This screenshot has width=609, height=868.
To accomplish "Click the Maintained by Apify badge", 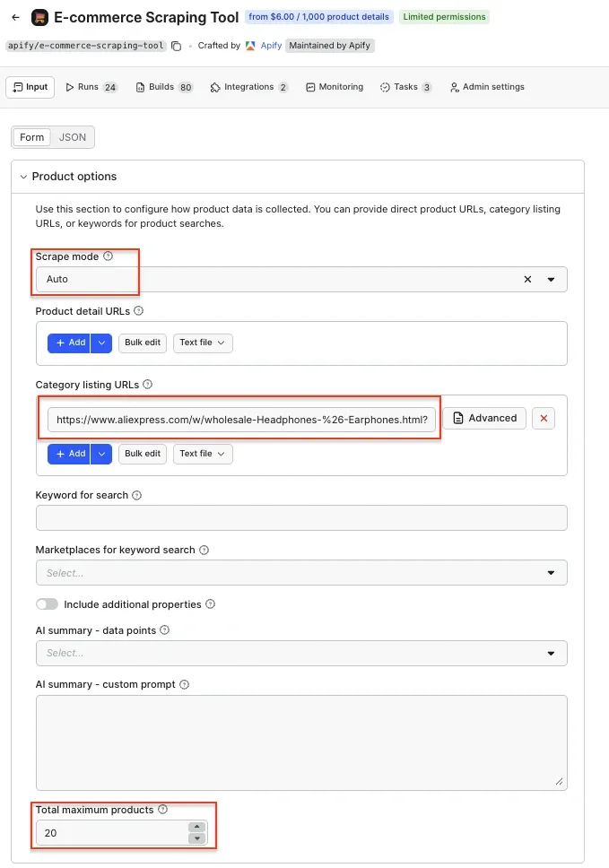I will (329, 46).
